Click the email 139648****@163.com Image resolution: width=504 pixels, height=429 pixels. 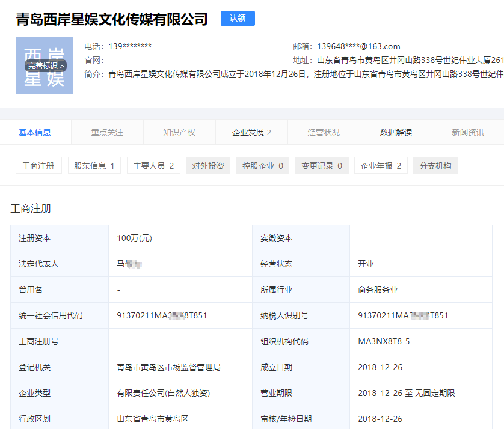point(358,46)
